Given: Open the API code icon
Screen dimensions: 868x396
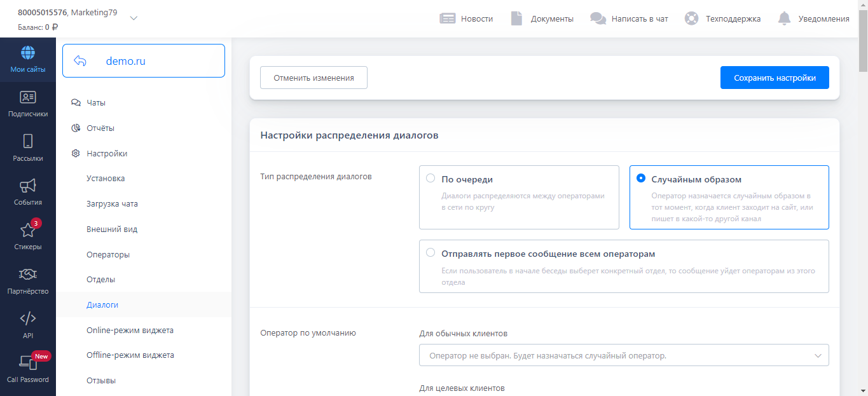Looking at the screenshot, I should [28, 318].
